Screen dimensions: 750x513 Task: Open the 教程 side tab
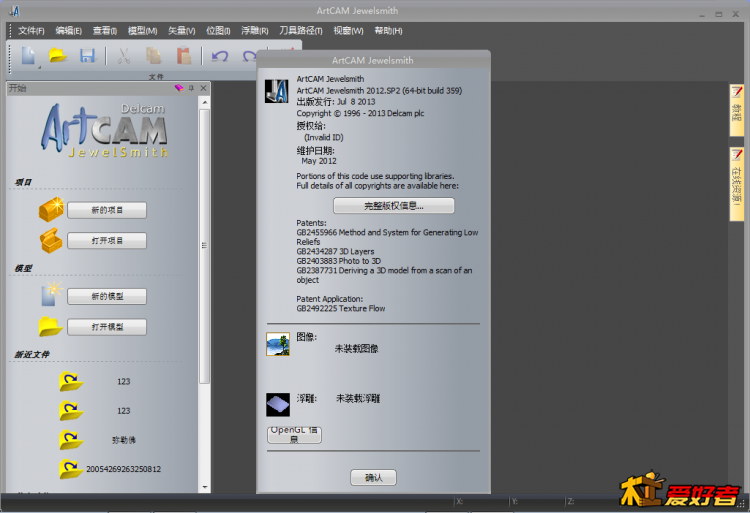(737, 110)
